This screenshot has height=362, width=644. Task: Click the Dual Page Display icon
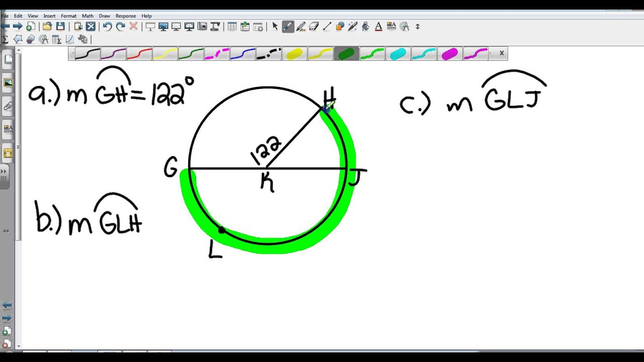click(189, 27)
